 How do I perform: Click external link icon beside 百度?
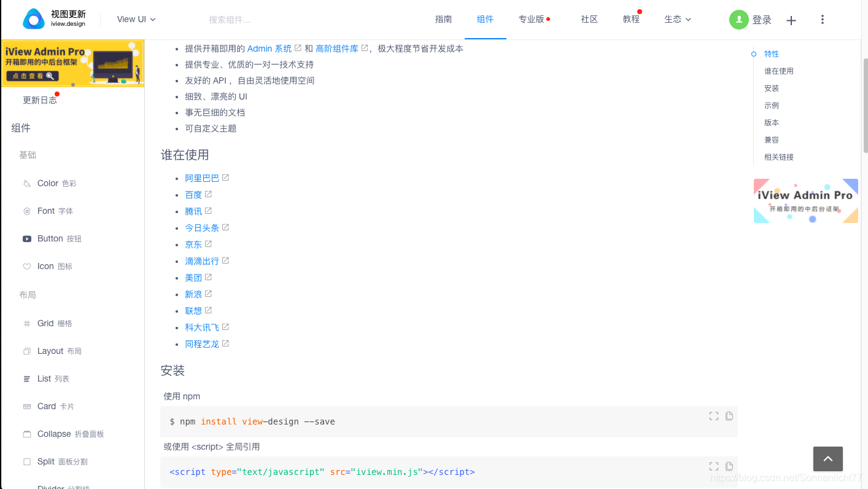pyautogui.click(x=208, y=194)
